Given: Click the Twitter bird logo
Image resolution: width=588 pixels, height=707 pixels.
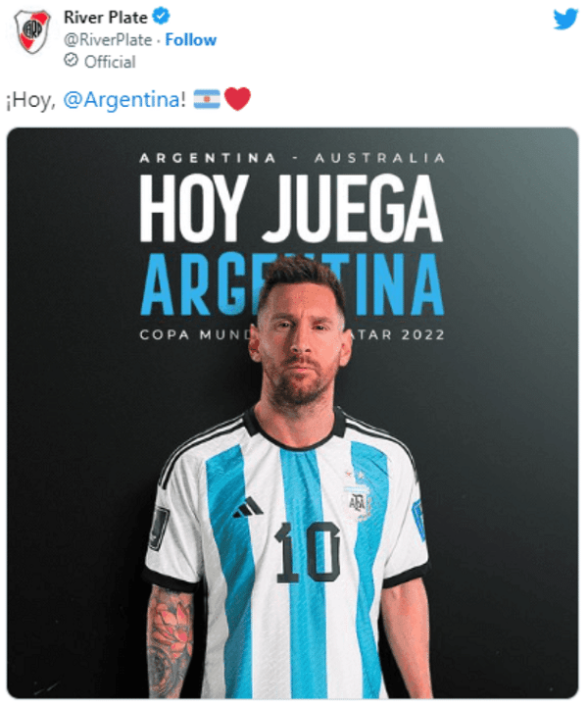Looking at the screenshot, I should coord(565,19).
